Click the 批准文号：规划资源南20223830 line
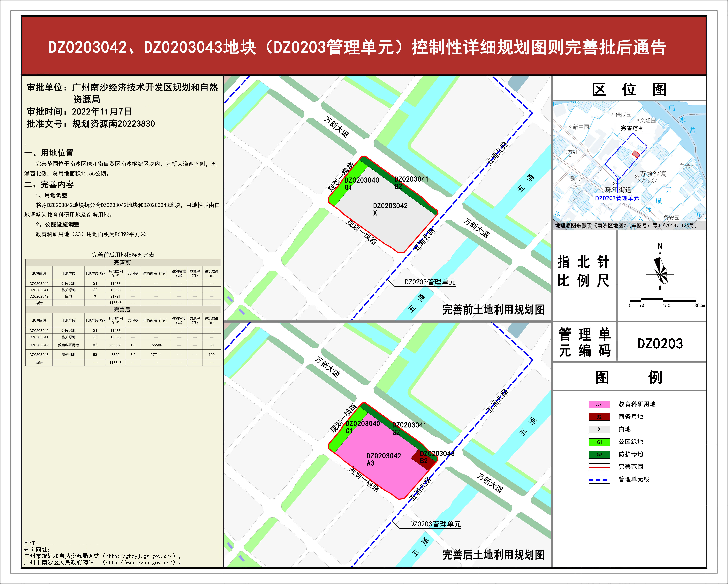The height and width of the screenshot is (584, 728). [x=91, y=124]
